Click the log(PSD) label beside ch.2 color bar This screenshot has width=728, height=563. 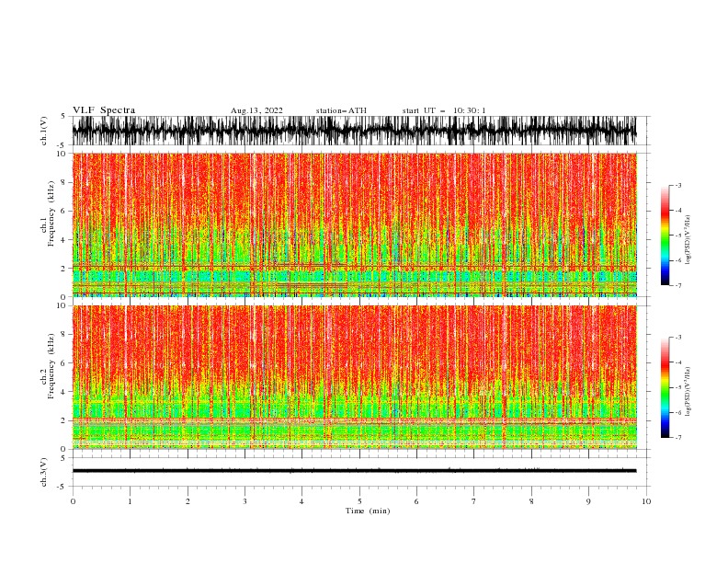688,392
